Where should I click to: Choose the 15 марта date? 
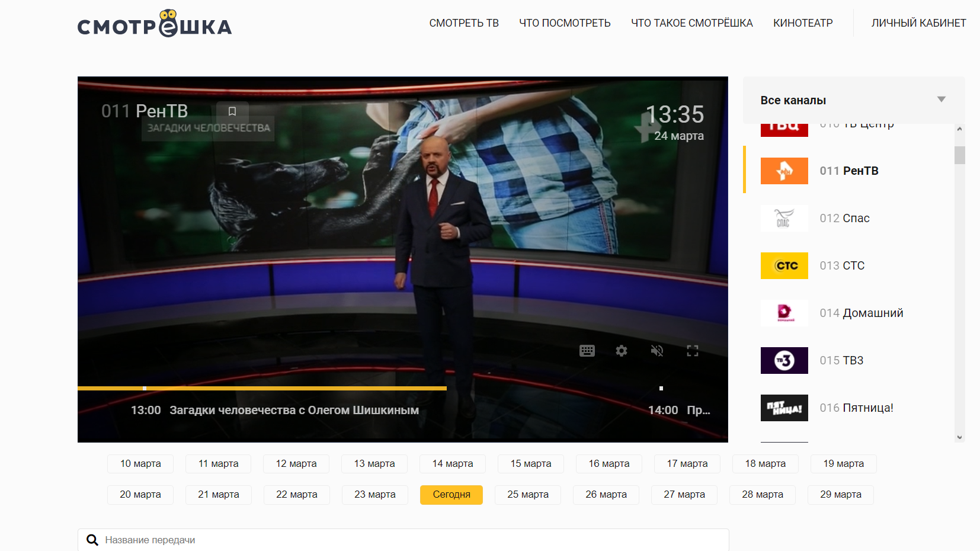(x=531, y=464)
